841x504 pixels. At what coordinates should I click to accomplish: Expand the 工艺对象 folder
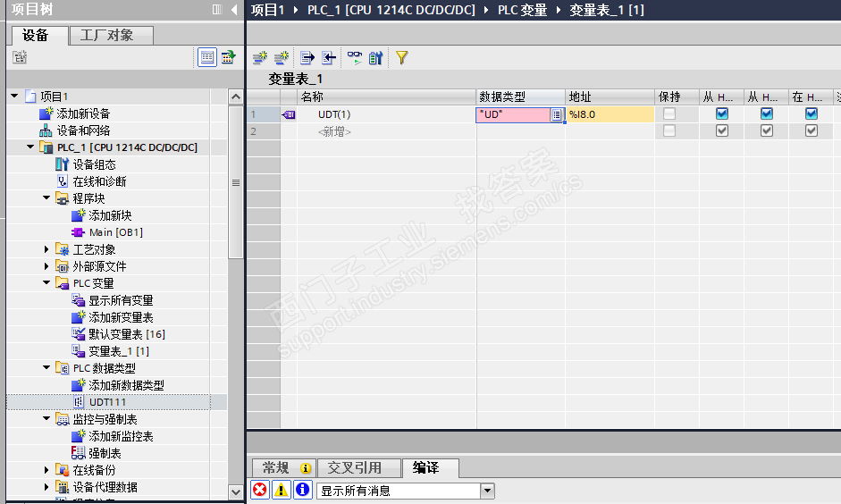pyautogui.click(x=46, y=249)
